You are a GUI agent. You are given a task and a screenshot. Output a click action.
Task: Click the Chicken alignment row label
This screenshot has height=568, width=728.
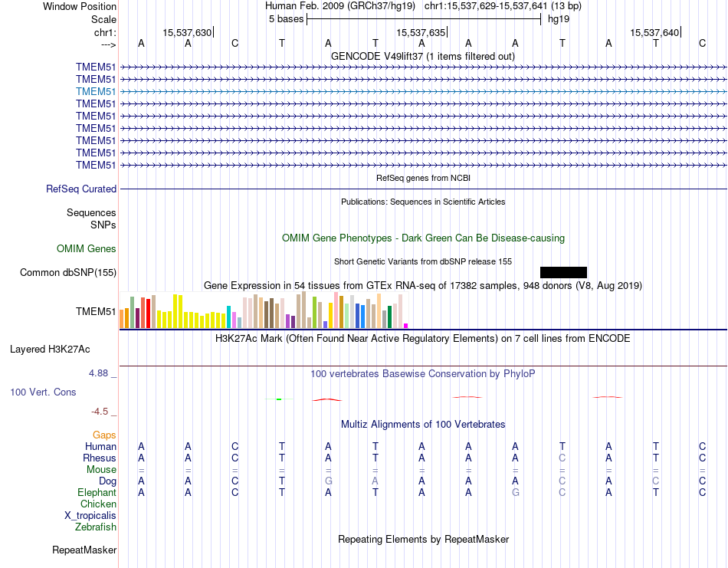[98, 504]
